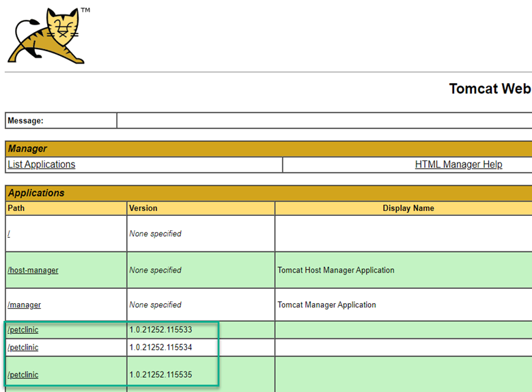Open the List Applications link

pos(42,165)
